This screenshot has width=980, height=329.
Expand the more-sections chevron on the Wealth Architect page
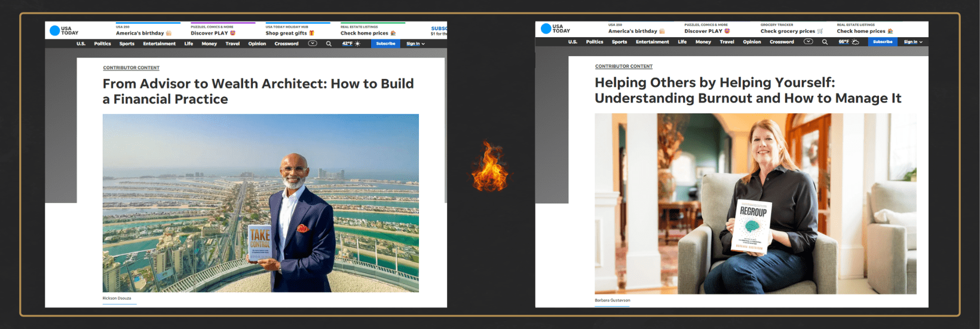point(312,44)
